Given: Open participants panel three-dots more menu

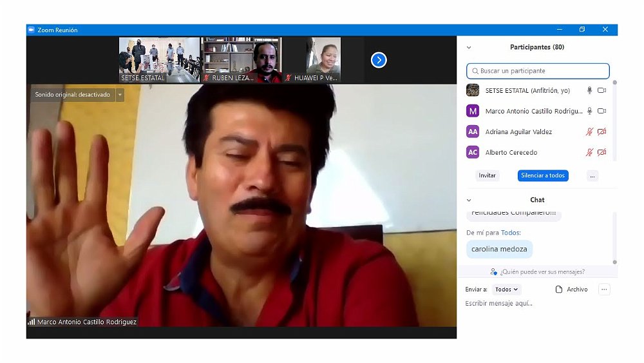Looking at the screenshot, I should (x=592, y=175).
